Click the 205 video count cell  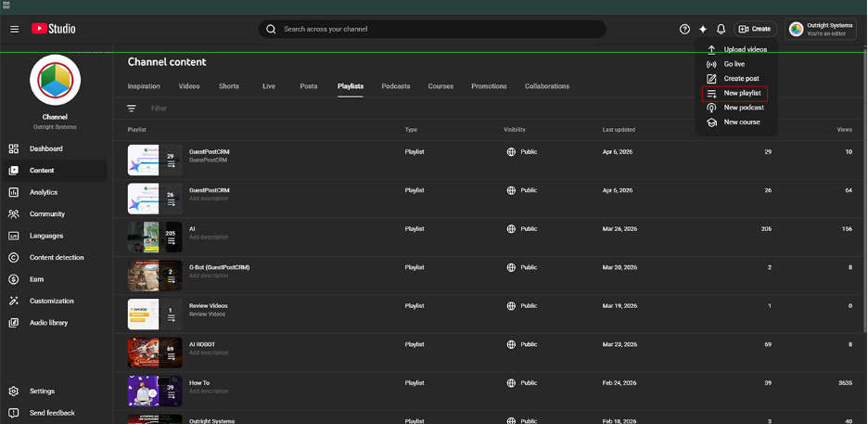(766, 229)
